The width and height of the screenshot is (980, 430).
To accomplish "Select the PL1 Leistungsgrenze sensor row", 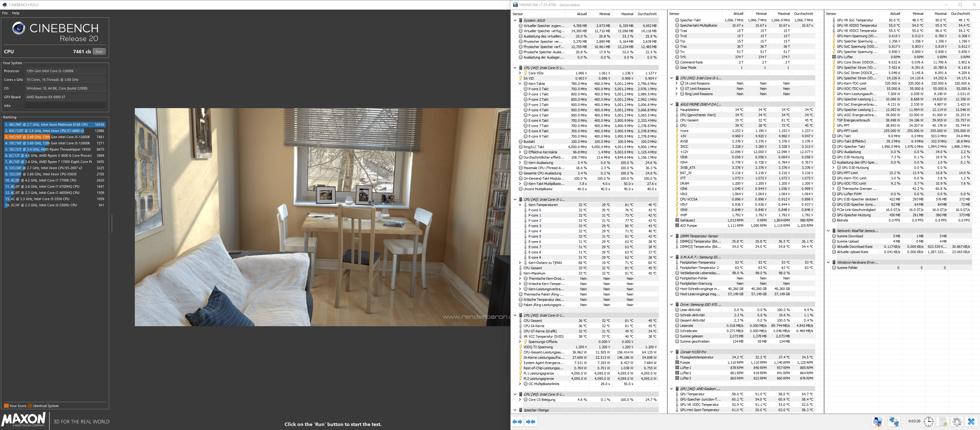I will tap(589, 373).
